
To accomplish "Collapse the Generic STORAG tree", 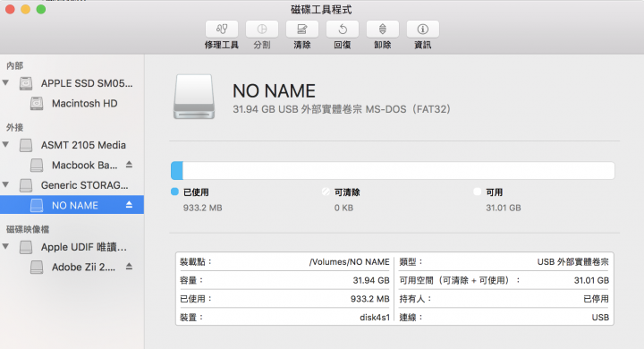I will (x=5, y=184).
